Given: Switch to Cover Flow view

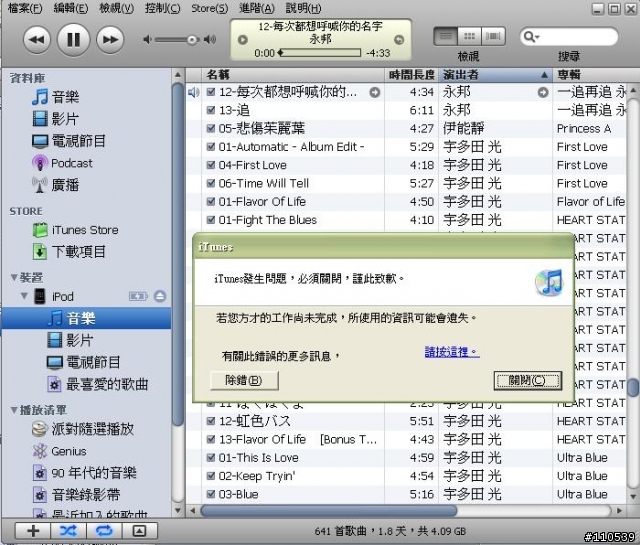Looking at the screenshot, I should 493,37.
